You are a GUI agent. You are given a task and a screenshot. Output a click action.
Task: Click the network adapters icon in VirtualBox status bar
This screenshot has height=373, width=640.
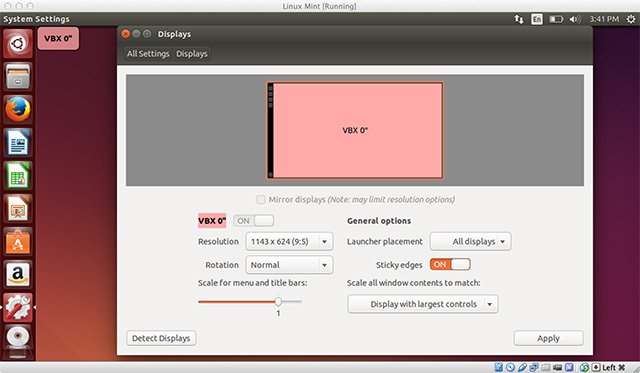(534, 367)
